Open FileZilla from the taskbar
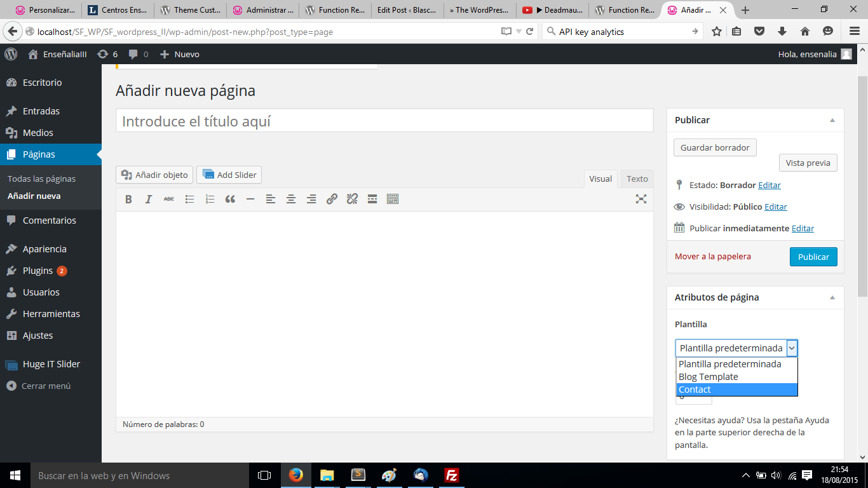The height and width of the screenshot is (488, 868). [x=452, y=475]
